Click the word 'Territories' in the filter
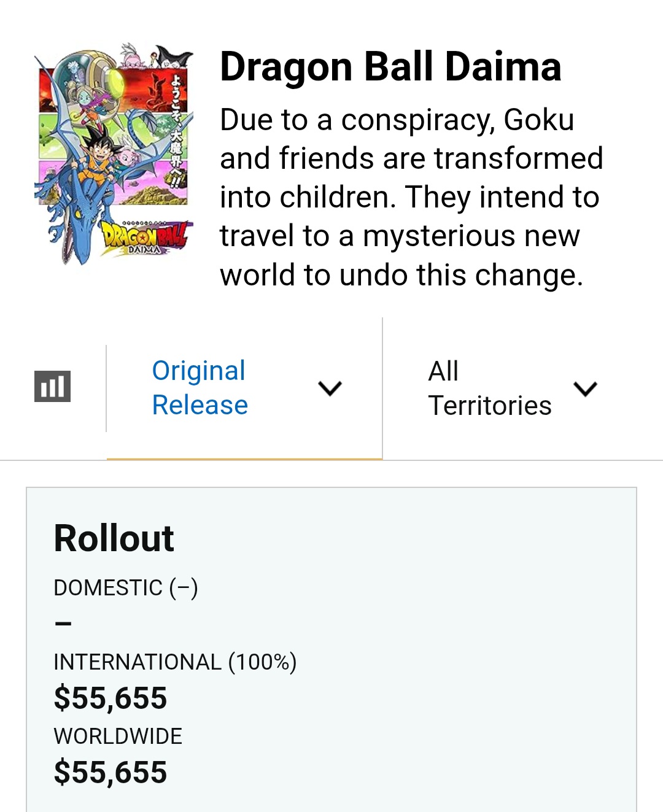The height and width of the screenshot is (812, 663). pos(490,406)
